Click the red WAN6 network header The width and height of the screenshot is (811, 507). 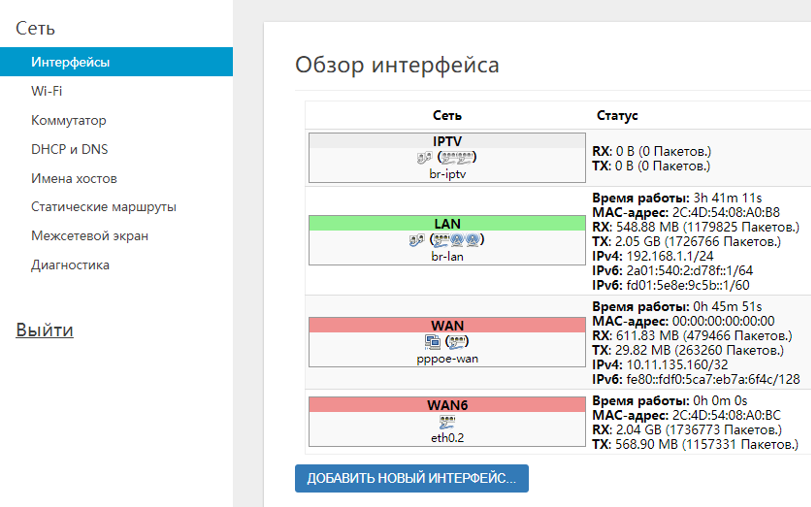pyautogui.click(x=447, y=405)
